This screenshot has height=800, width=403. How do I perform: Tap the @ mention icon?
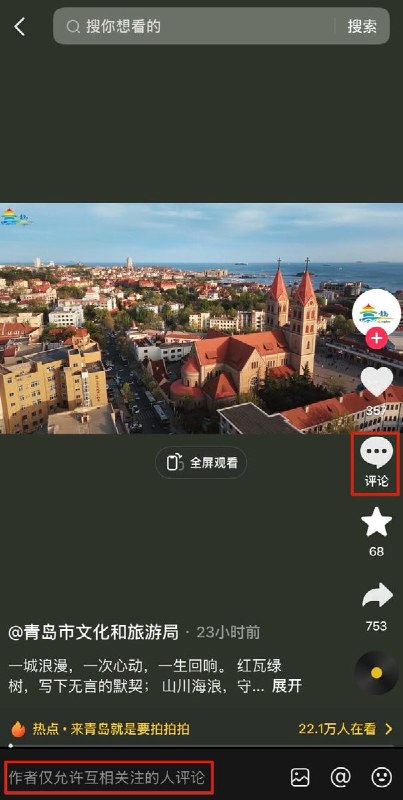[340, 777]
